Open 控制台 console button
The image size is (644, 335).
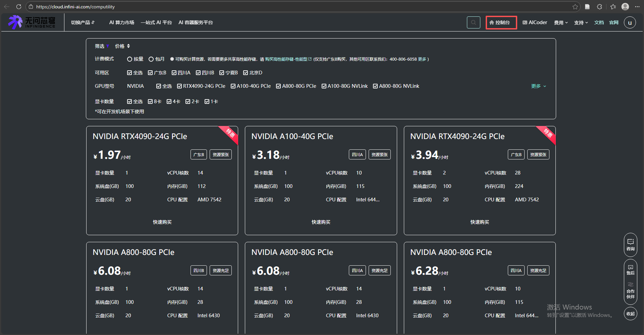coord(501,22)
